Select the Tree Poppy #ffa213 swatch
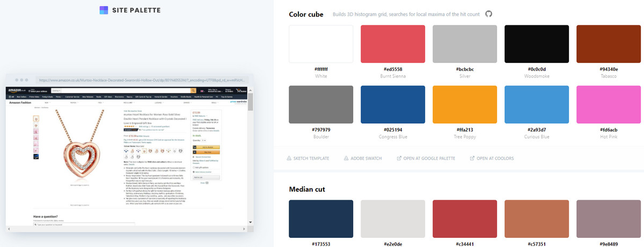 (465, 104)
